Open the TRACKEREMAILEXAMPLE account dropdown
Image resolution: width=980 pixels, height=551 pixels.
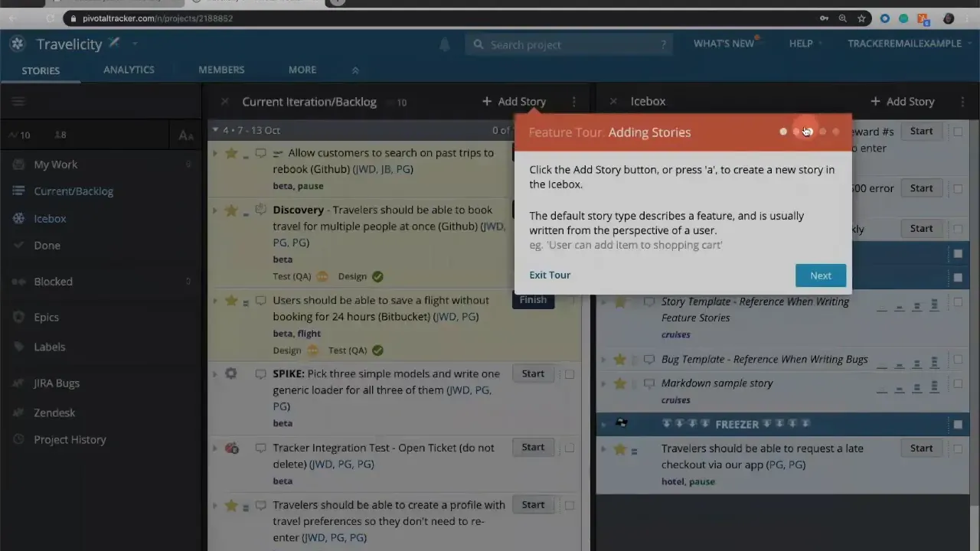coord(904,44)
